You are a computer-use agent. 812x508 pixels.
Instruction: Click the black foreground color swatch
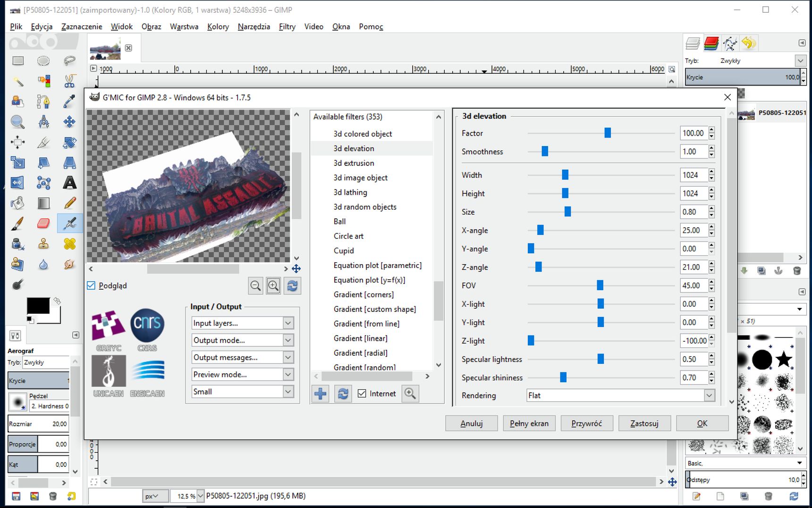[x=38, y=306]
